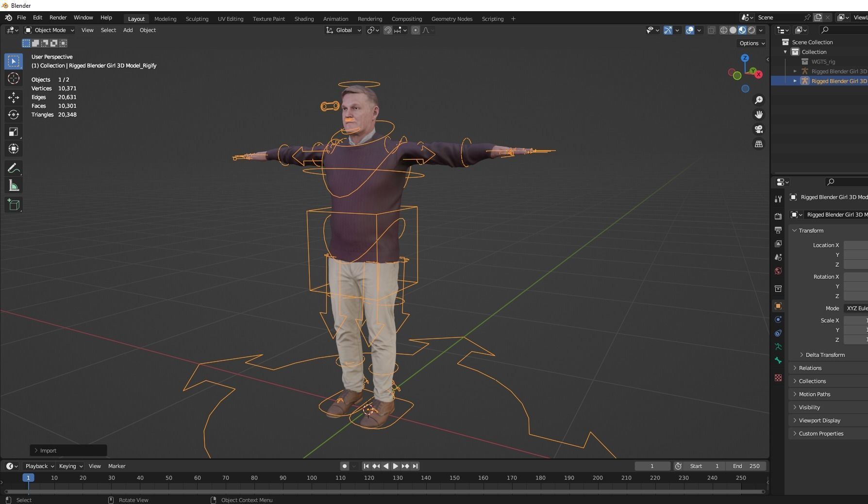The width and height of the screenshot is (868, 504).
Task: Switch viewport to Rendered shading mode
Action: [x=752, y=30]
